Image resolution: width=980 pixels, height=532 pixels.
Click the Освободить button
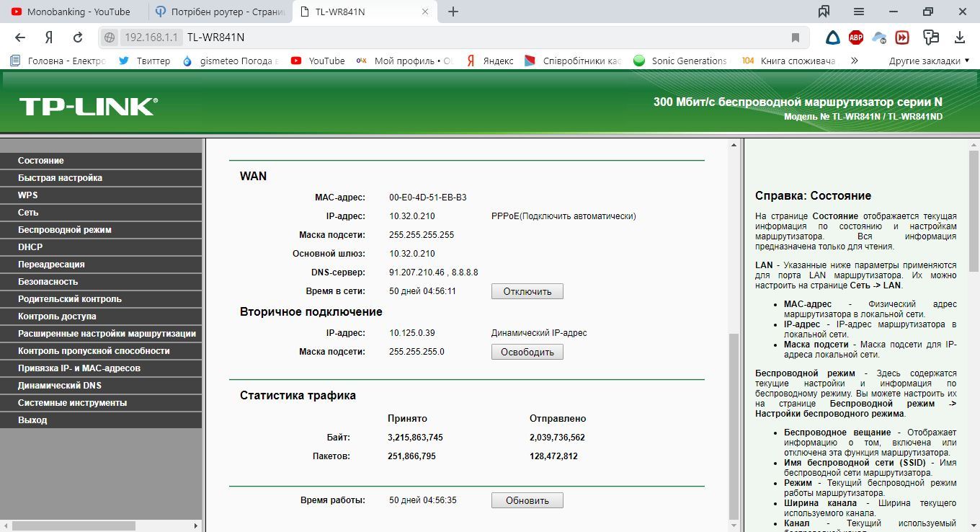click(x=527, y=352)
